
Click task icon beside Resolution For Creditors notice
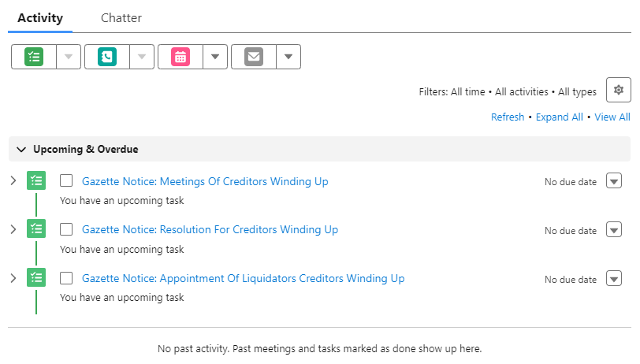click(36, 229)
